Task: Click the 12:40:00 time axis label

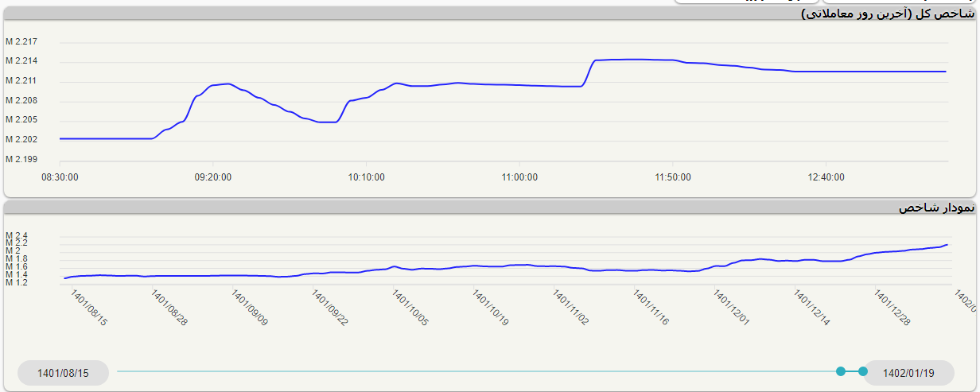Action: pos(826,177)
